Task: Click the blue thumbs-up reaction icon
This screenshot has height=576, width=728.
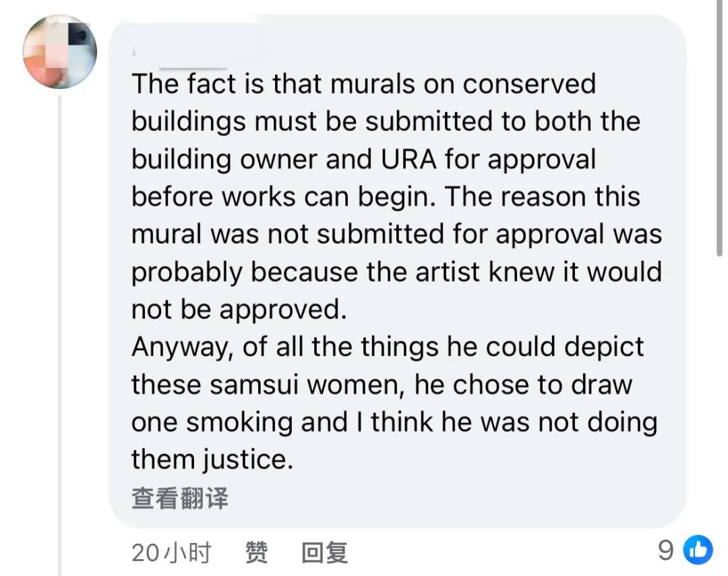Action: (x=698, y=550)
